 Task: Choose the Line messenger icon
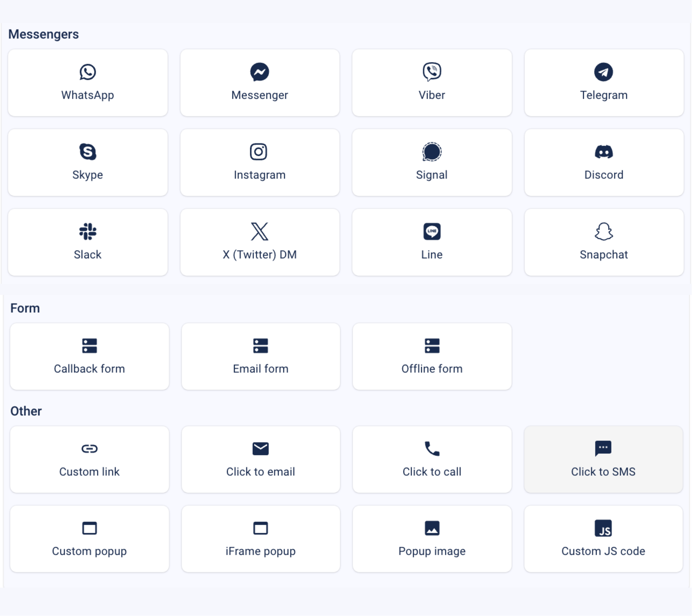tap(432, 231)
